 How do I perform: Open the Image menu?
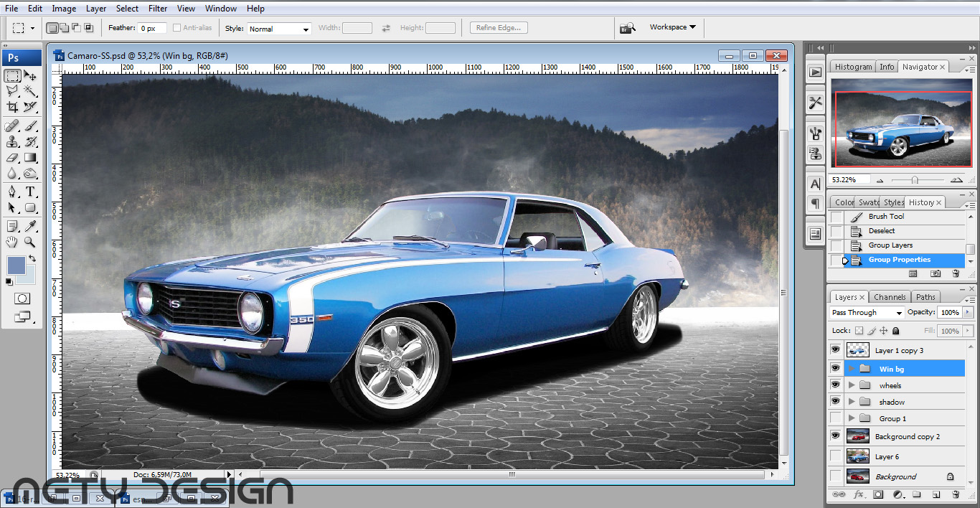coord(64,9)
